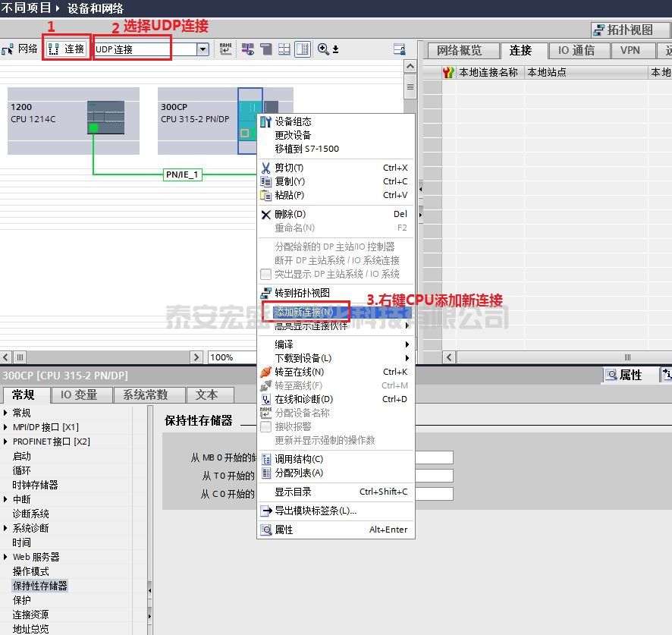Viewport: 672px width, 635px height.
Task: Expand the PROFINET接口 [X2] tree node
Action: coord(7,442)
